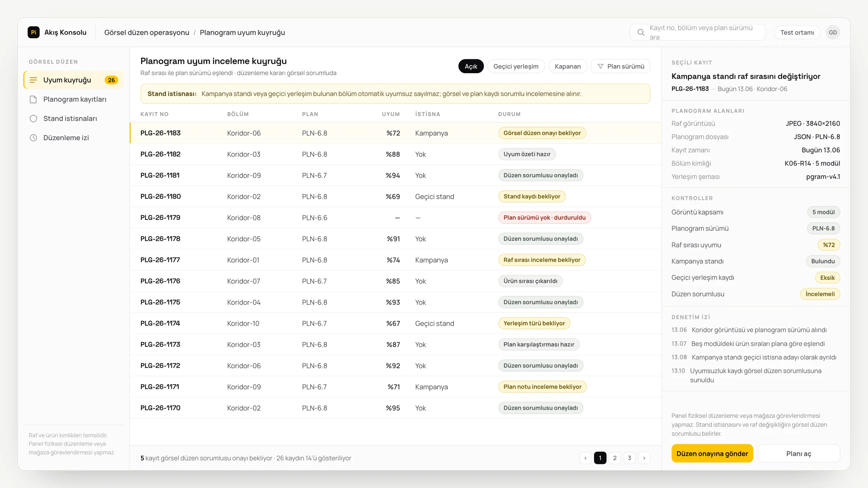Click the Bulundu chip for Kampanya standı
This screenshot has width=868, height=488.
(823, 261)
